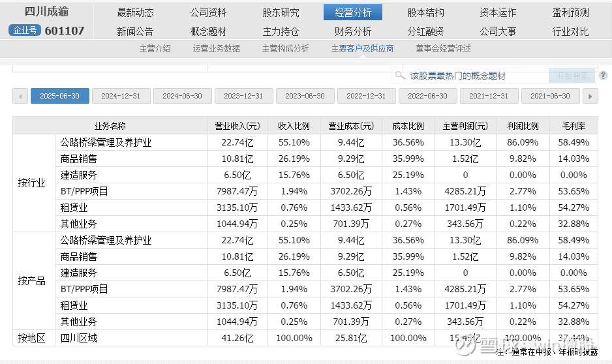Go to the 财务分析 section
The height and width of the screenshot is (364, 612).
click(x=353, y=31)
